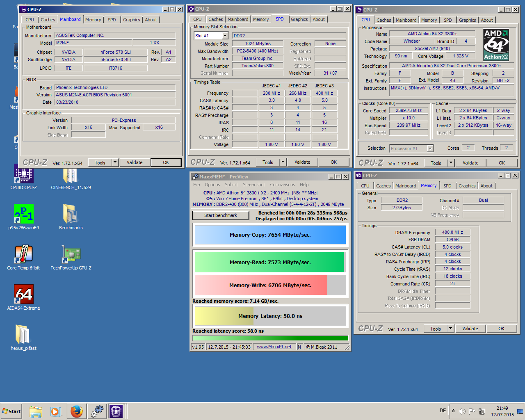Click title icon of CPU-Z Memory window
Viewport: 525px width, 420px height.
pos(359,175)
